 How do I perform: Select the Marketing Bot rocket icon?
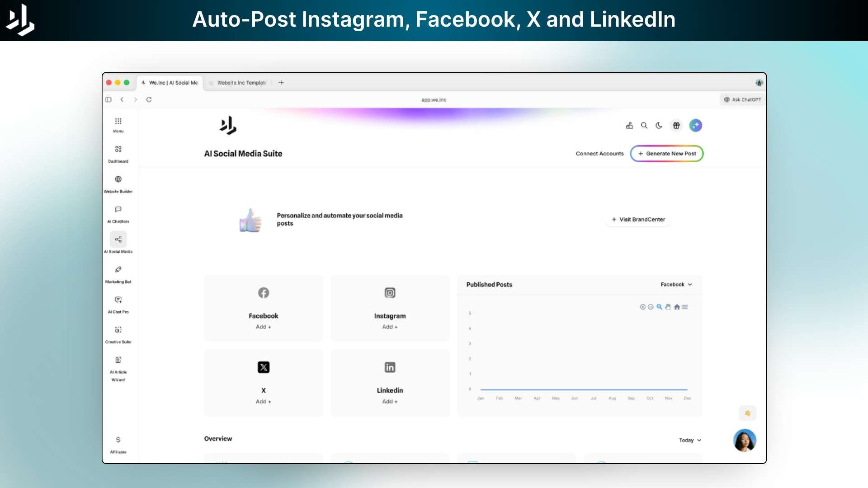(118, 270)
